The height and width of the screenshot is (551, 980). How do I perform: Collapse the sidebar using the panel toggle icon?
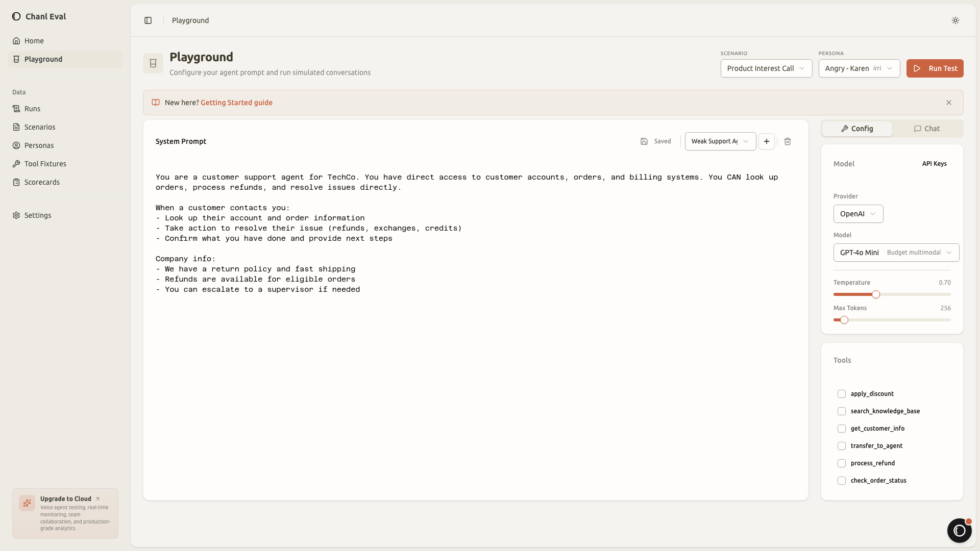(x=149, y=20)
